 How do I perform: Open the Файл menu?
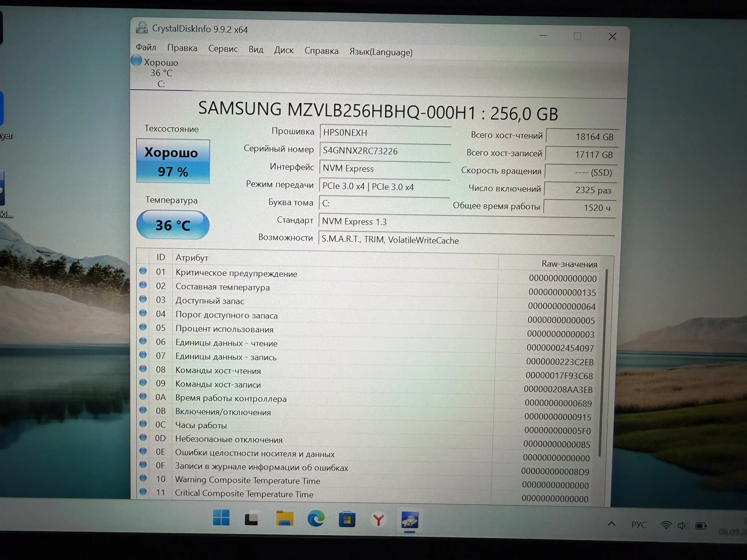click(146, 47)
